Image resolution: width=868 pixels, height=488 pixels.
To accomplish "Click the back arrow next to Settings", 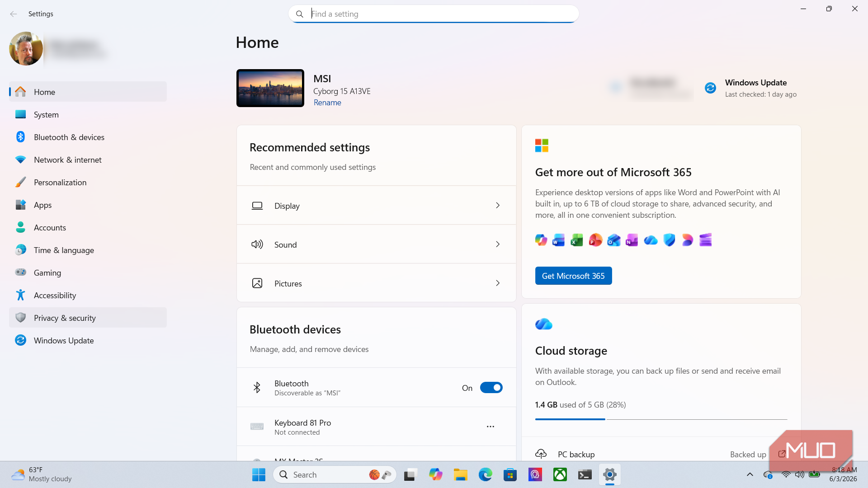I will (x=14, y=14).
